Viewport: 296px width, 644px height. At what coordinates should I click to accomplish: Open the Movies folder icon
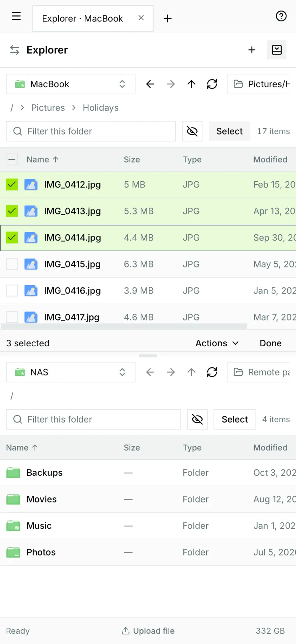point(13,499)
